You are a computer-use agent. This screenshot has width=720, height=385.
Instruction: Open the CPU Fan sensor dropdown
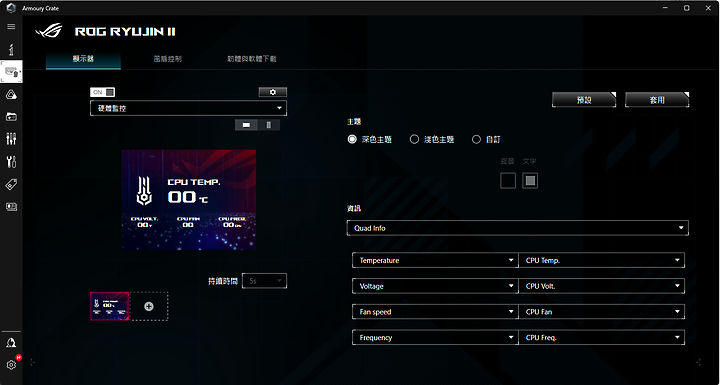coord(601,311)
